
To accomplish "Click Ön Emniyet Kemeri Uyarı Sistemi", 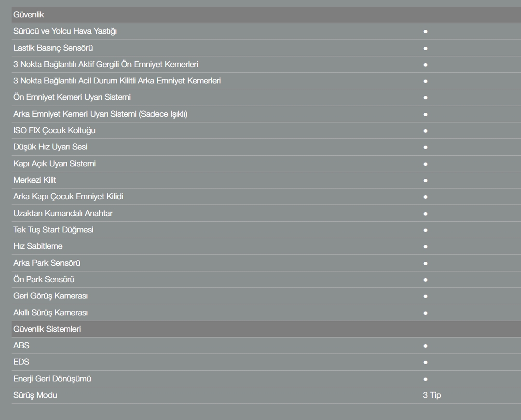I will 72,97.
